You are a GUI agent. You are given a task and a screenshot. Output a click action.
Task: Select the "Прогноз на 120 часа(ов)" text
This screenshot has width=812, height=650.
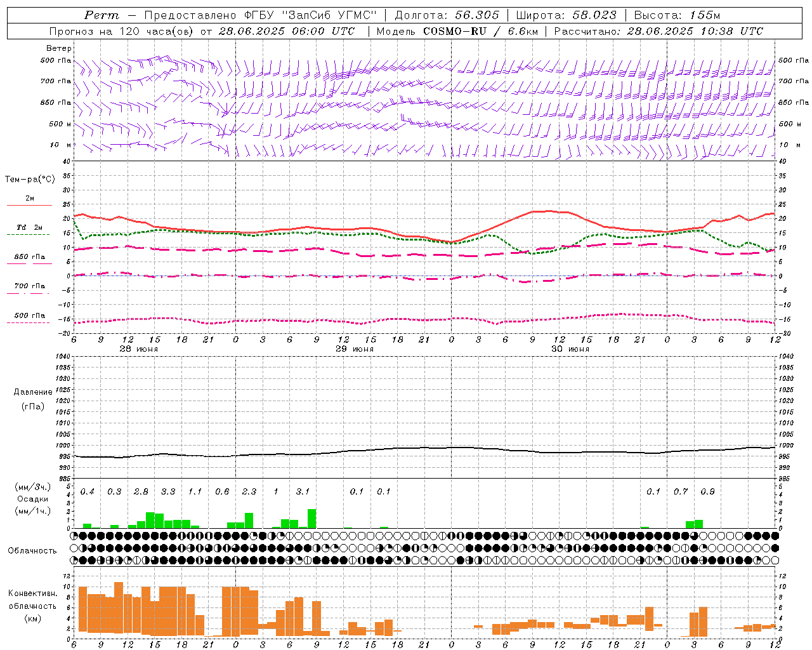(x=121, y=31)
